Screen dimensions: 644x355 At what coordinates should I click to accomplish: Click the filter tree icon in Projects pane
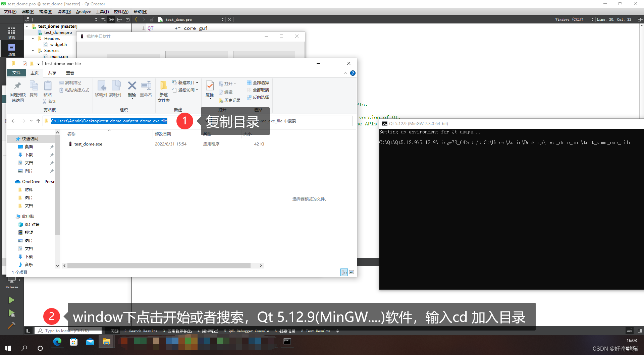point(103,19)
